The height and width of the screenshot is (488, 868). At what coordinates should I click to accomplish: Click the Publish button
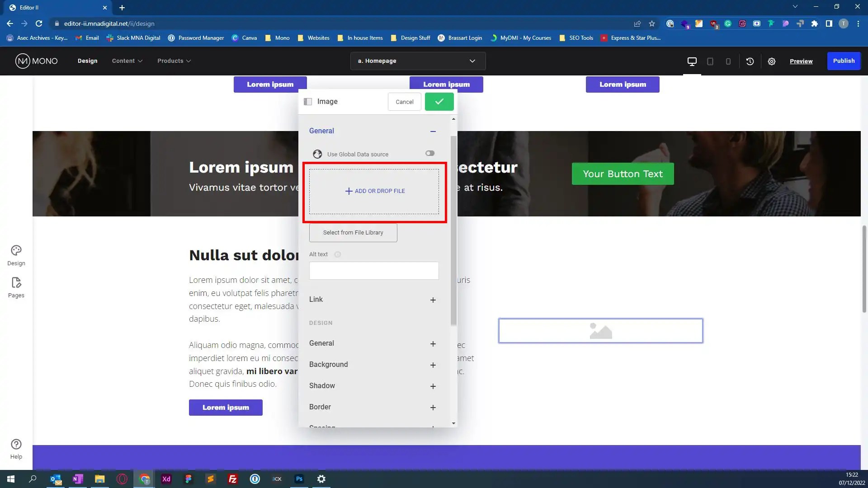pyautogui.click(x=843, y=61)
